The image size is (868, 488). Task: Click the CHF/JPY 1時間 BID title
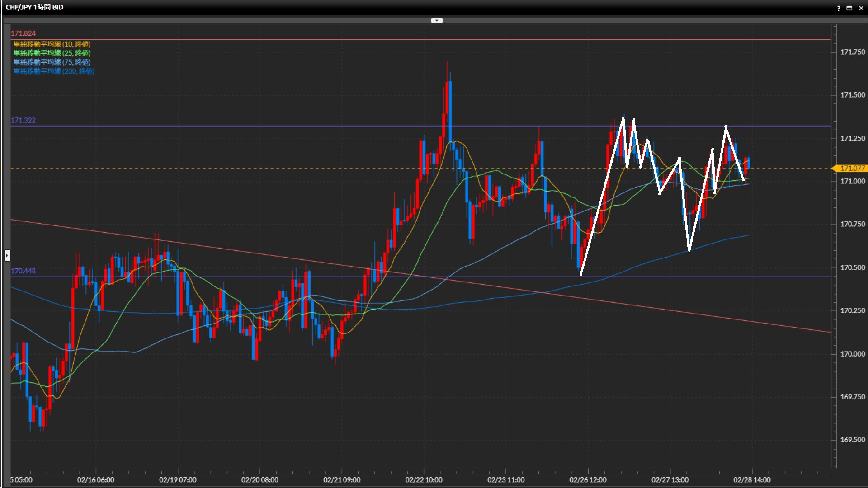click(x=34, y=7)
